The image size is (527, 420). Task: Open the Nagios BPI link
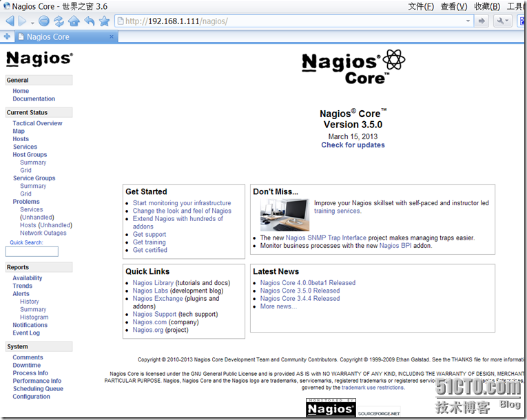click(395, 246)
